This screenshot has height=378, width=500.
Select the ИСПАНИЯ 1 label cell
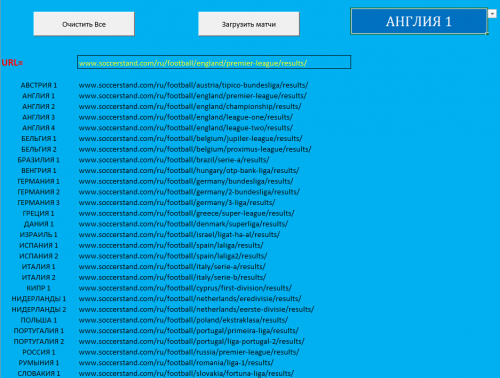click(39, 245)
